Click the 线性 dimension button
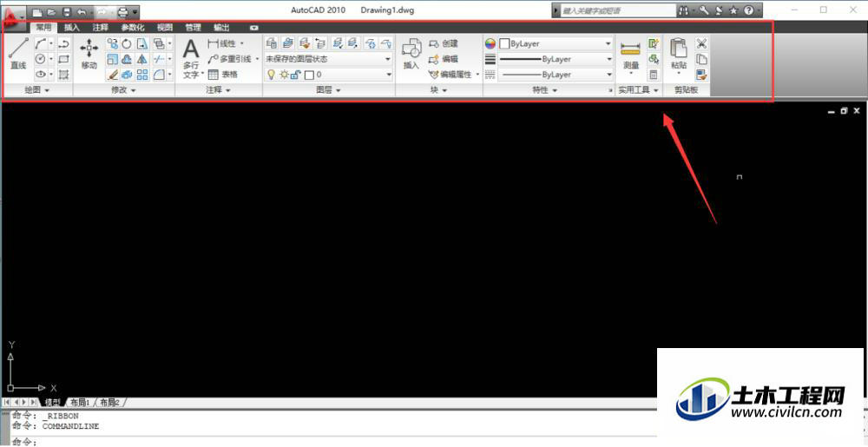This screenshot has height=447, width=868. (x=226, y=43)
